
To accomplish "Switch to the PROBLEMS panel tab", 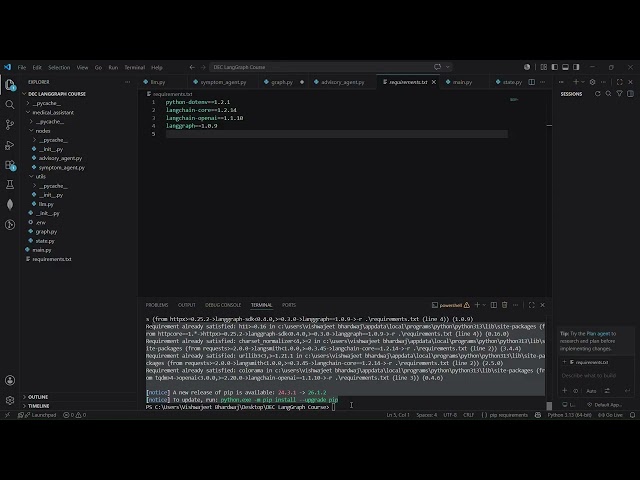I will pos(157,305).
